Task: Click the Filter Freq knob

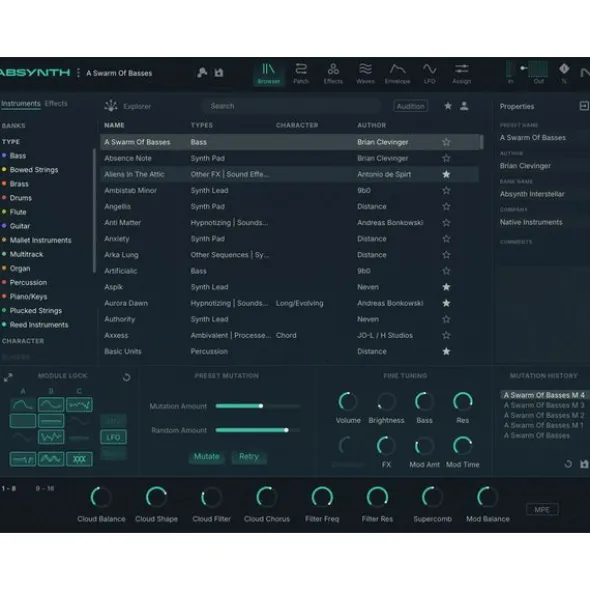Action: [x=322, y=497]
